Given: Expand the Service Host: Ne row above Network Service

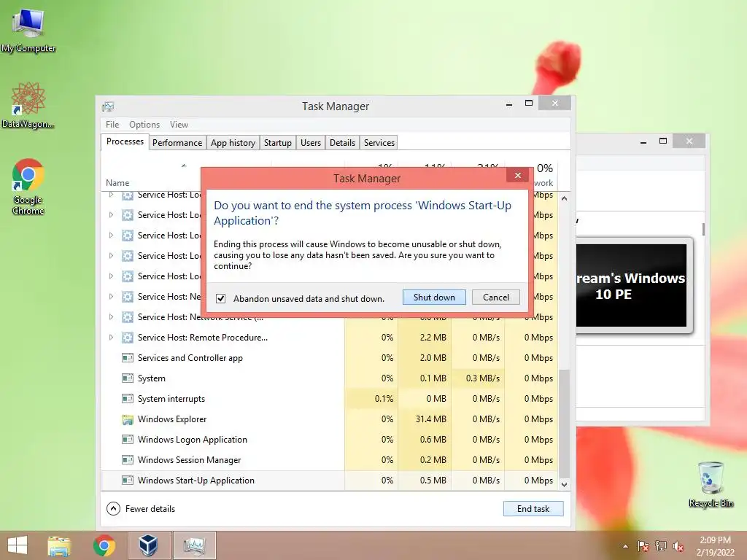Looking at the screenshot, I should (111, 297).
